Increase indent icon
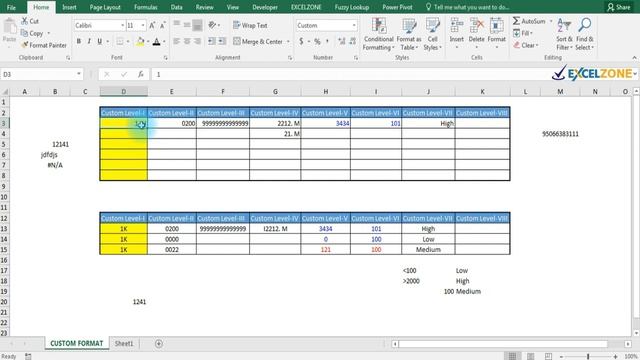This screenshot has width=640, height=360. [x=222, y=41]
